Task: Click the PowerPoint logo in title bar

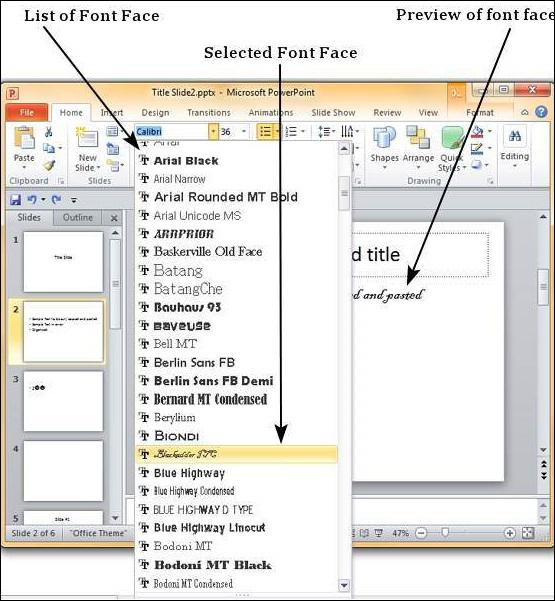Action: click(13, 93)
